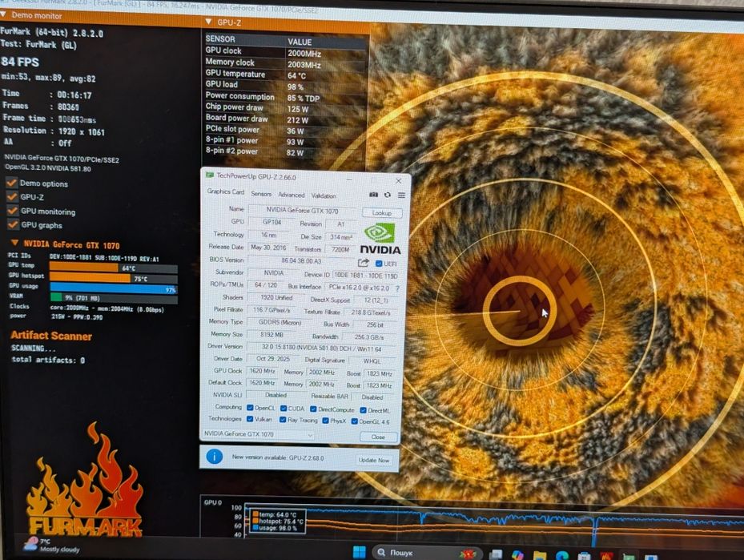Click the GPU-Z screenshot camera icon
The height and width of the screenshot is (560, 744).
(373, 195)
